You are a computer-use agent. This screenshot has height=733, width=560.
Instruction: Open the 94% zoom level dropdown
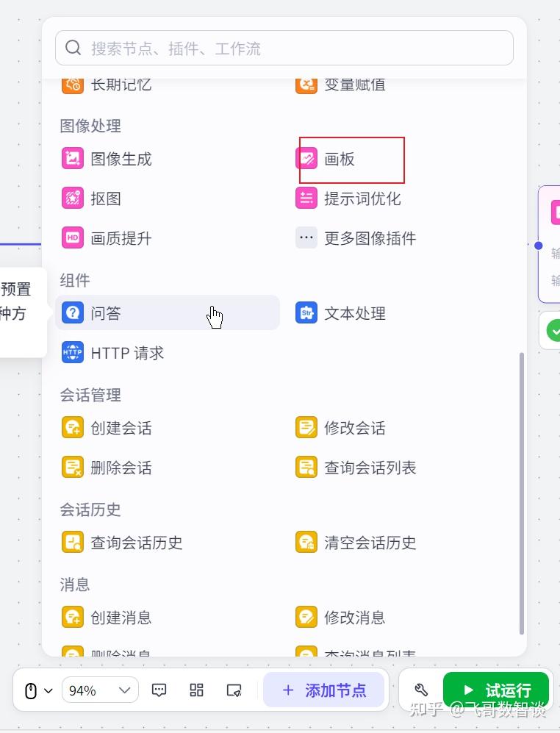(x=100, y=690)
